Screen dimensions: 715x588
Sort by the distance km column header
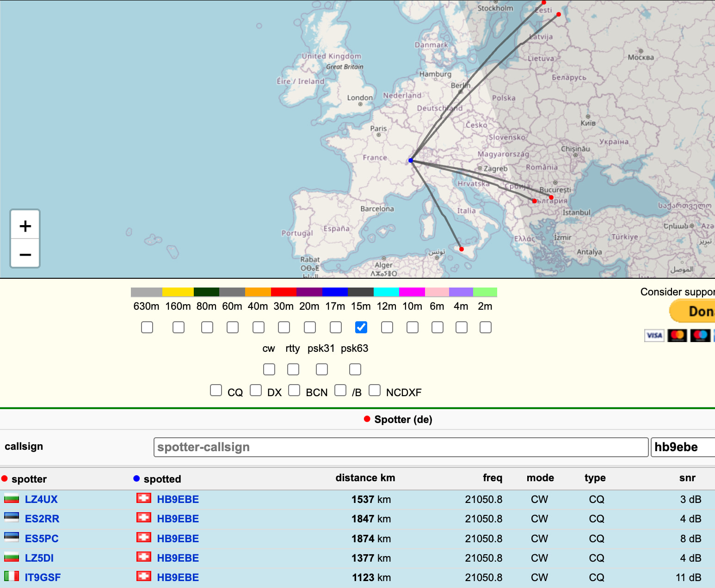coord(365,478)
